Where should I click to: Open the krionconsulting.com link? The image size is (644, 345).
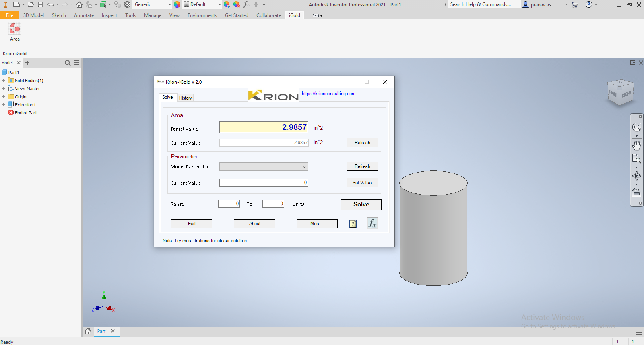(x=328, y=94)
